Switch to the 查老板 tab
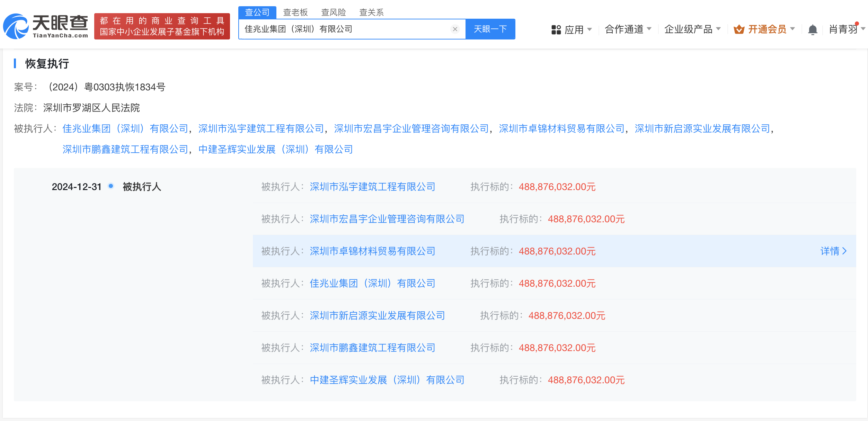 point(295,12)
